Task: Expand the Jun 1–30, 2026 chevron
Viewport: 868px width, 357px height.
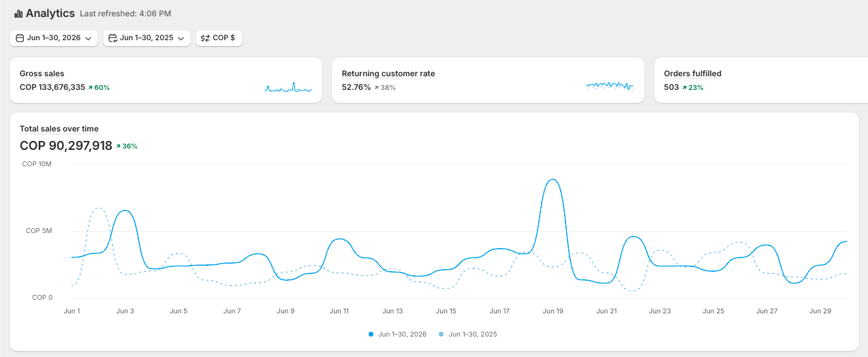Action: [89, 39]
